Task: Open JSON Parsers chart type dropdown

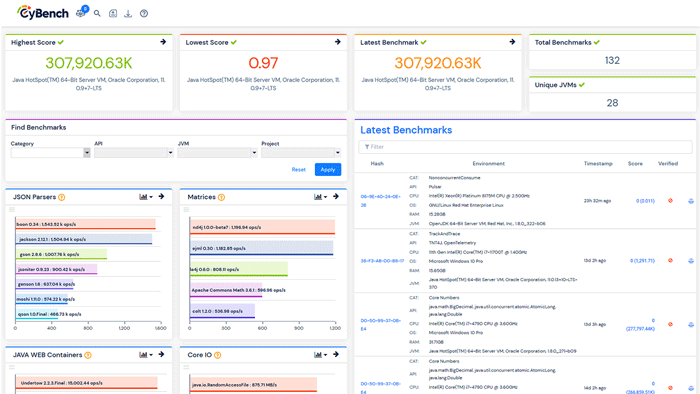Action: [x=146, y=197]
